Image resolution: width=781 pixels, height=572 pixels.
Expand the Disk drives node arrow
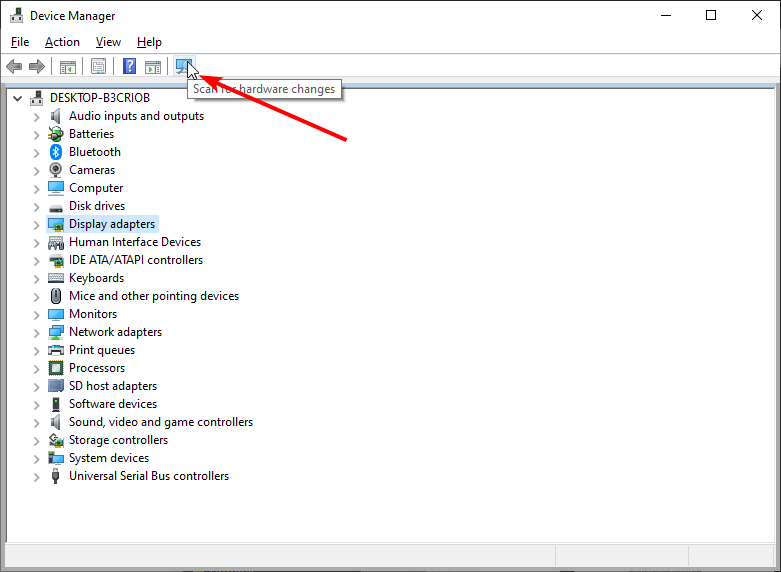tap(36, 206)
